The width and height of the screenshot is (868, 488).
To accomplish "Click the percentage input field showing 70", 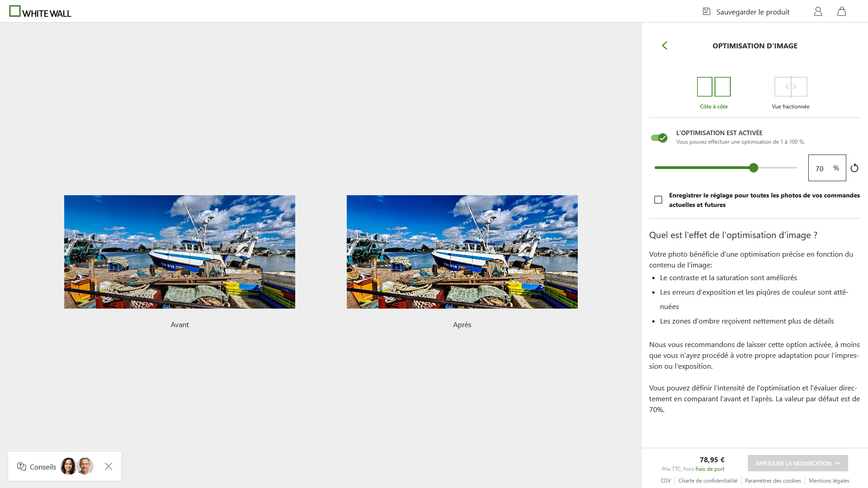I will (x=821, y=168).
